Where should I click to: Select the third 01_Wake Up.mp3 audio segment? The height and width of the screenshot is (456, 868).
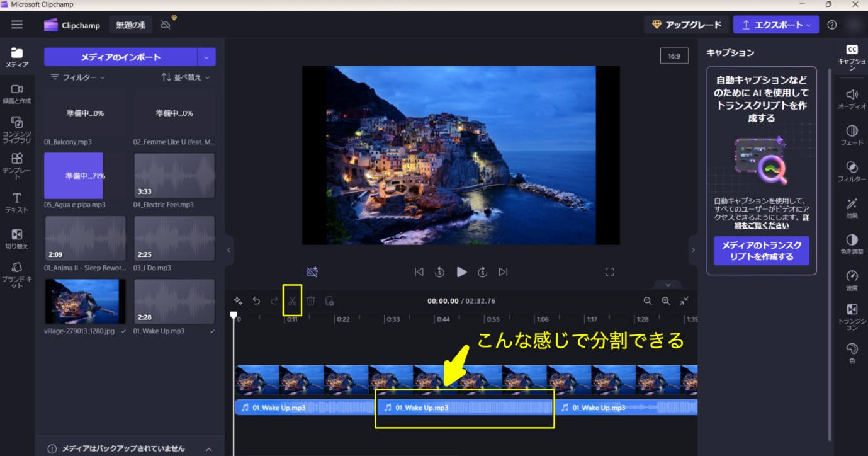click(x=626, y=408)
